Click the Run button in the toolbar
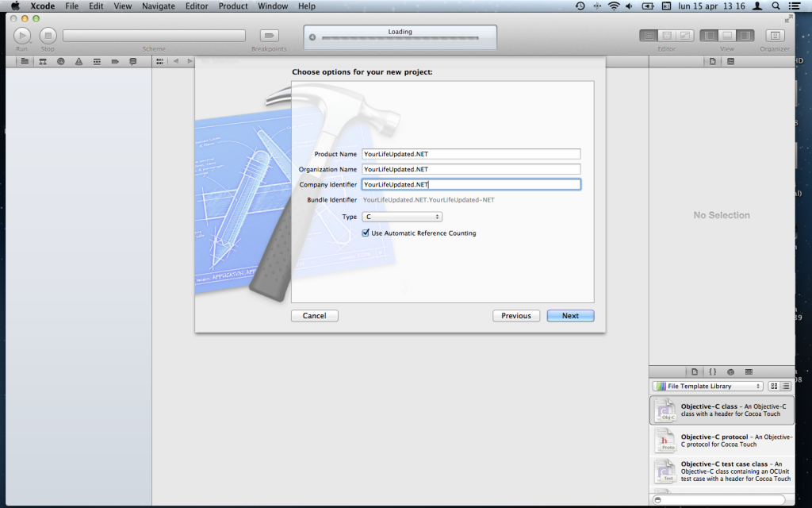 pyautogui.click(x=22, y=35)
